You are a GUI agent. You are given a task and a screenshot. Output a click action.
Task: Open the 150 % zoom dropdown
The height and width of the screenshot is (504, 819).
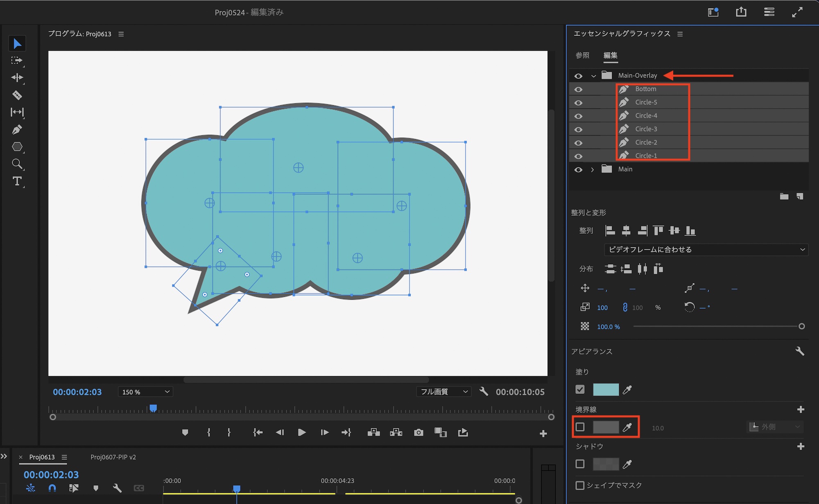coord(145,392)
